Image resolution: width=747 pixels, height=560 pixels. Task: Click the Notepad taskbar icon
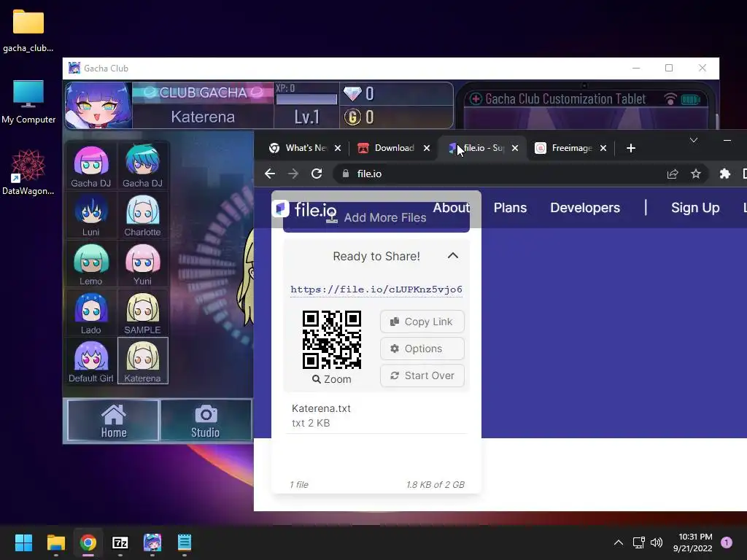click(x=185, y=542)
